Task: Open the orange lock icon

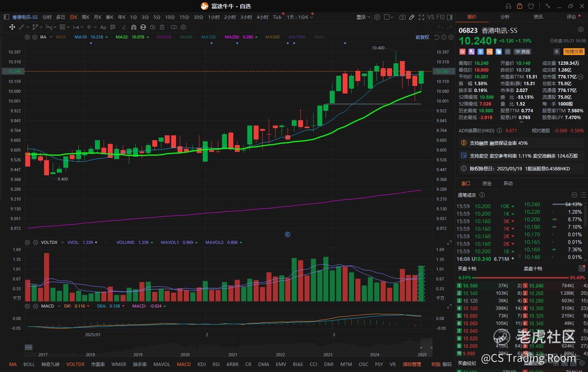Action: pyautogui.click(x=520, y=6)
